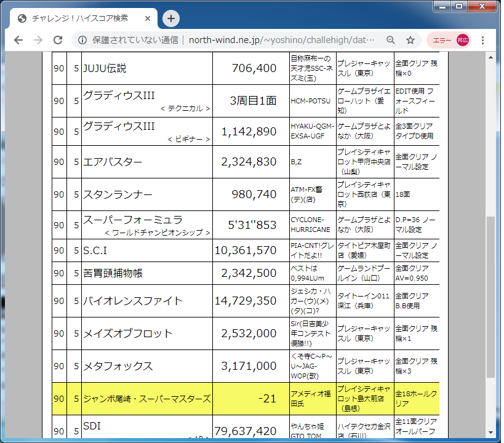
Task: Click score 3,171,000
Action: coord(249,366)
